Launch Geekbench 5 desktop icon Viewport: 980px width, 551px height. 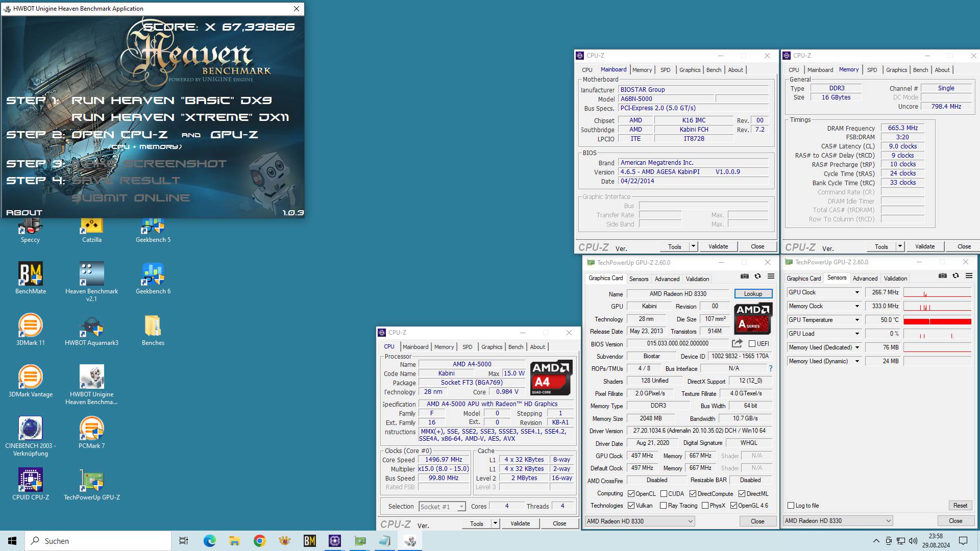153,231
